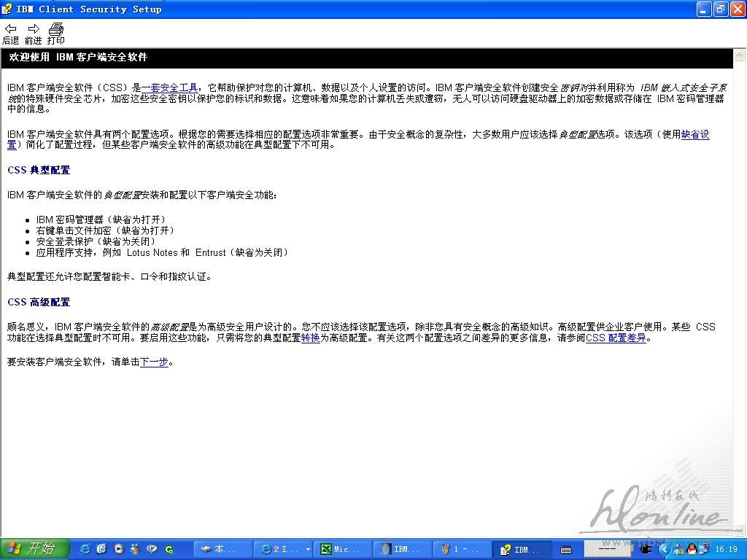Switch to the 本... taskbar window
747x560 pixels.
(x=222, y=549)
